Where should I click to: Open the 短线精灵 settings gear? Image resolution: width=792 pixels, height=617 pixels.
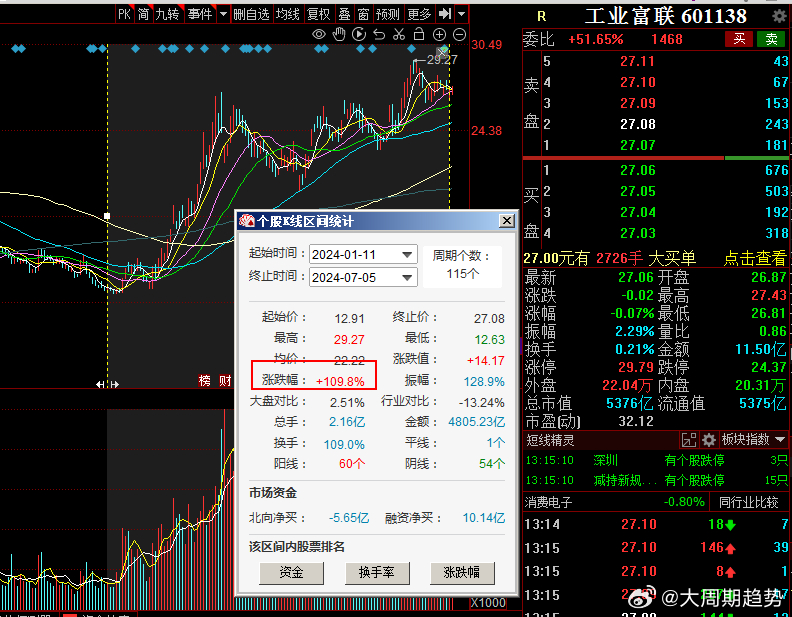pos(709,440)
